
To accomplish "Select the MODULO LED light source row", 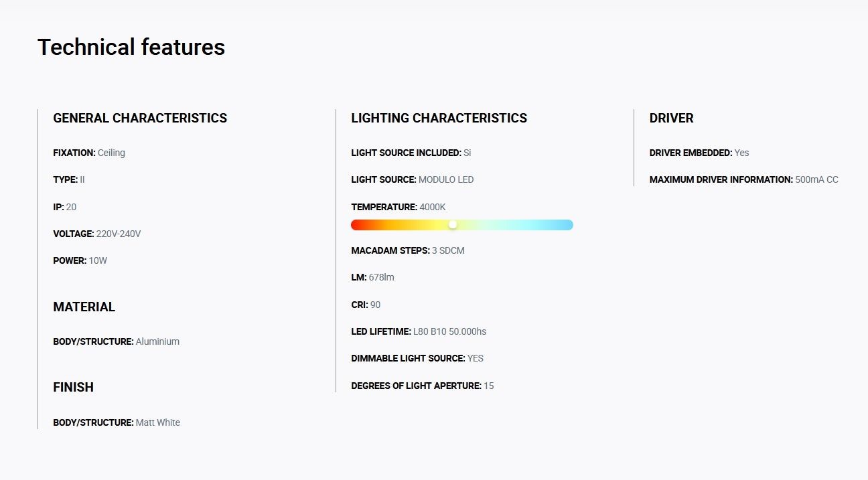I will [413, 179].
